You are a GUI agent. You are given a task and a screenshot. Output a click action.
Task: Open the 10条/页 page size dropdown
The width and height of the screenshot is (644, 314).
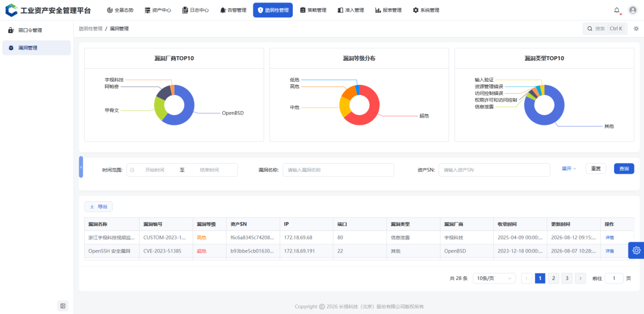point(494,278)
